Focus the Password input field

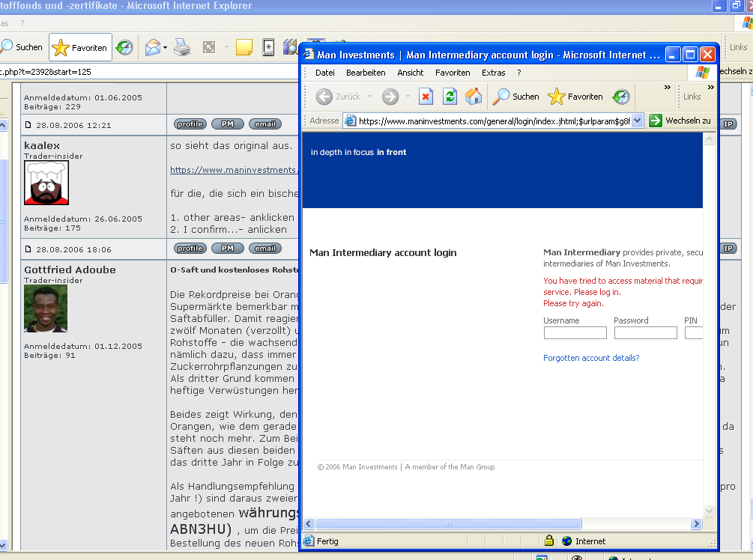pos(645,332)
